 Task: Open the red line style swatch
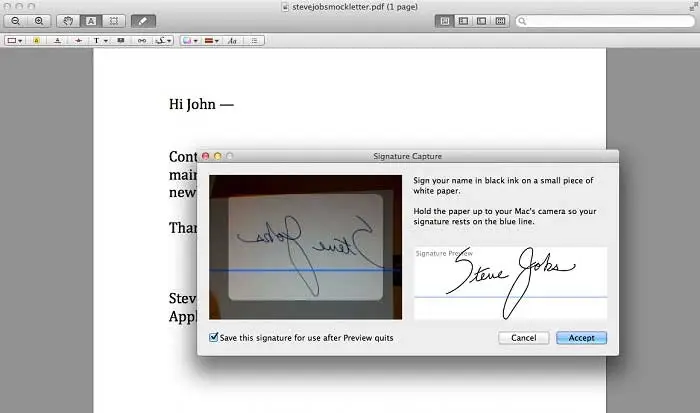click(x=208, y=41)
